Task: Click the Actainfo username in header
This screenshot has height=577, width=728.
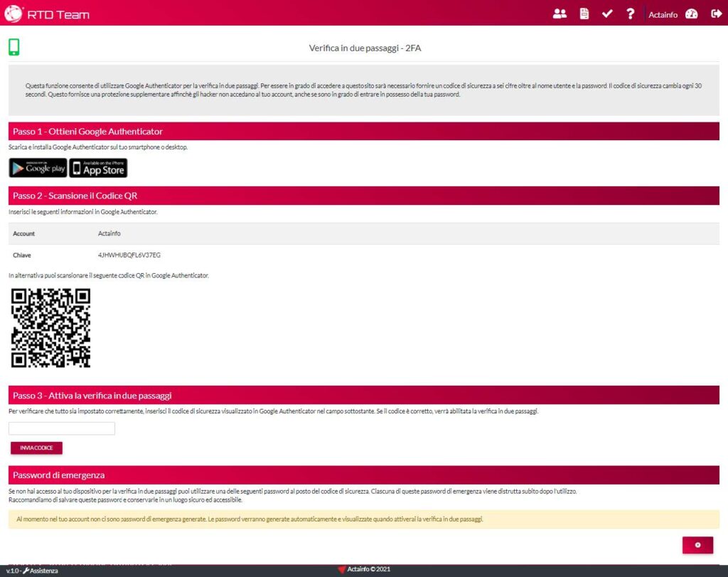Action: 663,15
